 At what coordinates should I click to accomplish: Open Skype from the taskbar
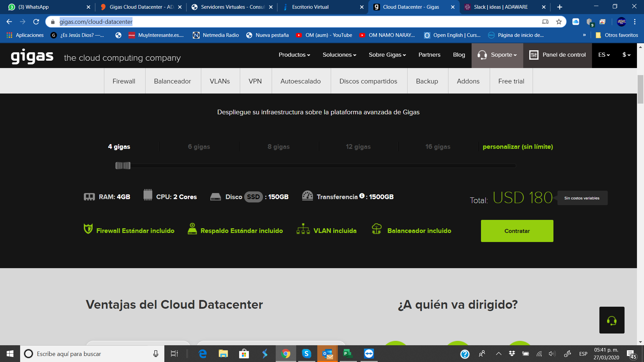coord(306,354)
